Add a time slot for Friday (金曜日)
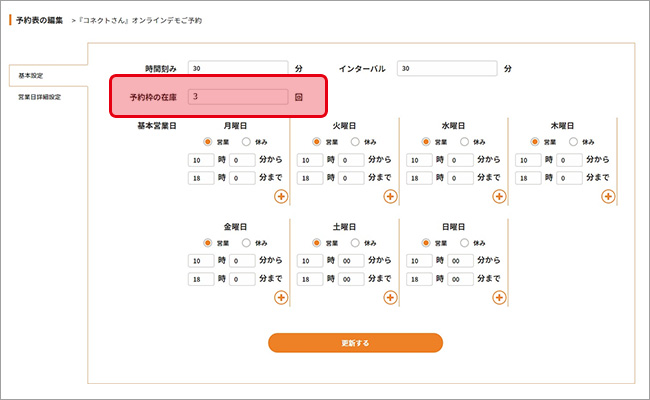Image resolution: width=650 pixels, height=400 pixels. [280, 297]
